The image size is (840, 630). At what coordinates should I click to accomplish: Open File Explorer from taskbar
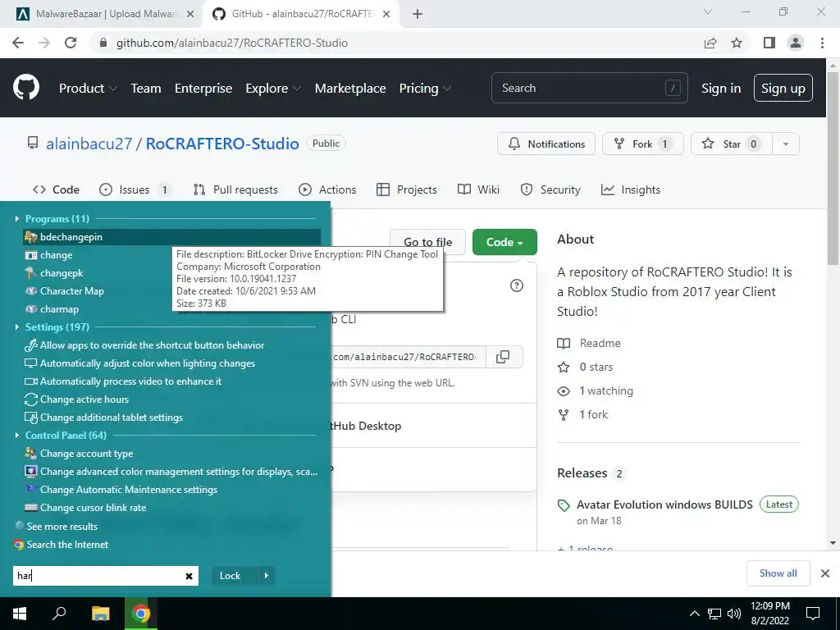pos(100,614)
